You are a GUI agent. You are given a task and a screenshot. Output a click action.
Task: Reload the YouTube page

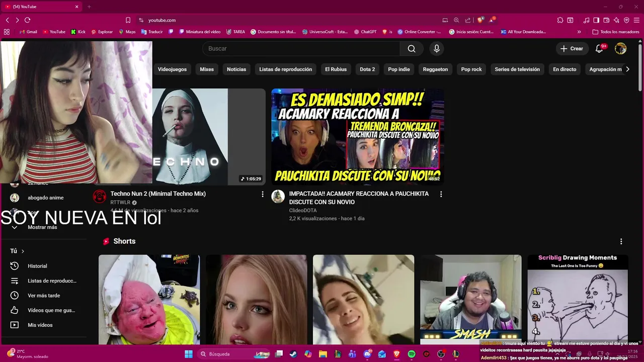(x=27, y=20)
